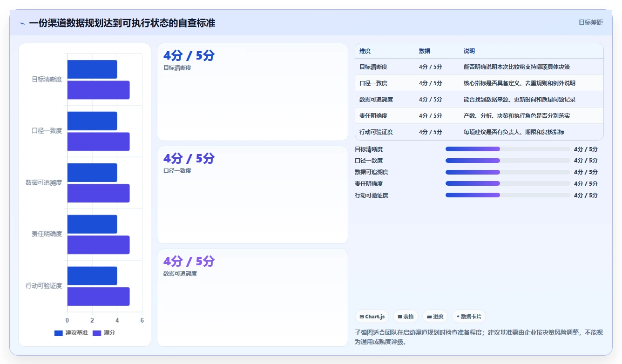
Task: Click the 说明 column header
Action: [x=469, y=51]
